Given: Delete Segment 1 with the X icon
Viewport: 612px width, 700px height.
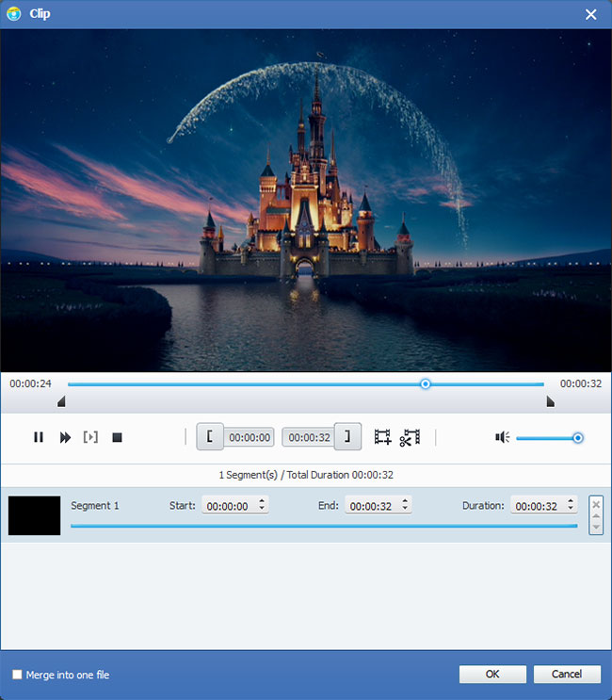Looking at the screenshot, I should tap(596, 504).
